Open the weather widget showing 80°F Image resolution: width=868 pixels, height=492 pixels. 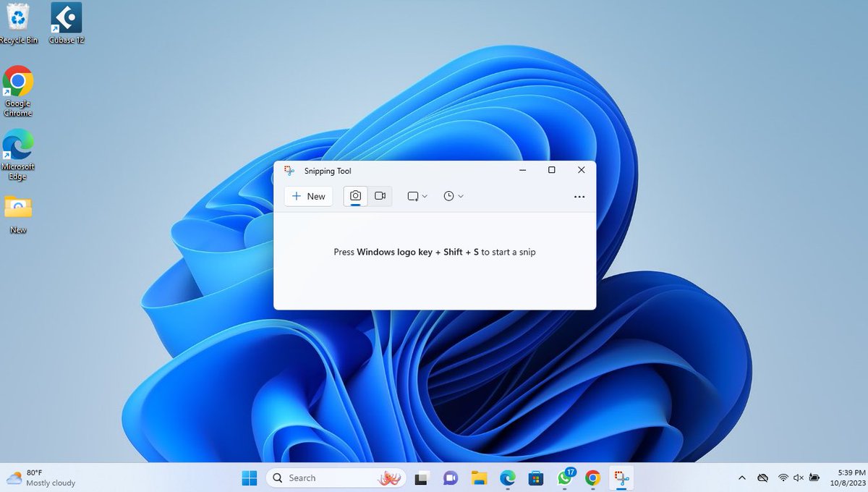point(41,478)
